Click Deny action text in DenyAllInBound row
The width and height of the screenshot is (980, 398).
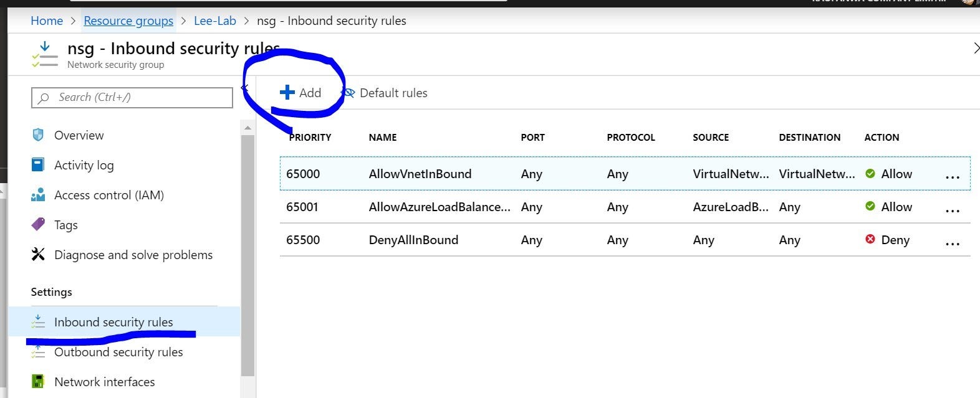click(x=895, y=240)
